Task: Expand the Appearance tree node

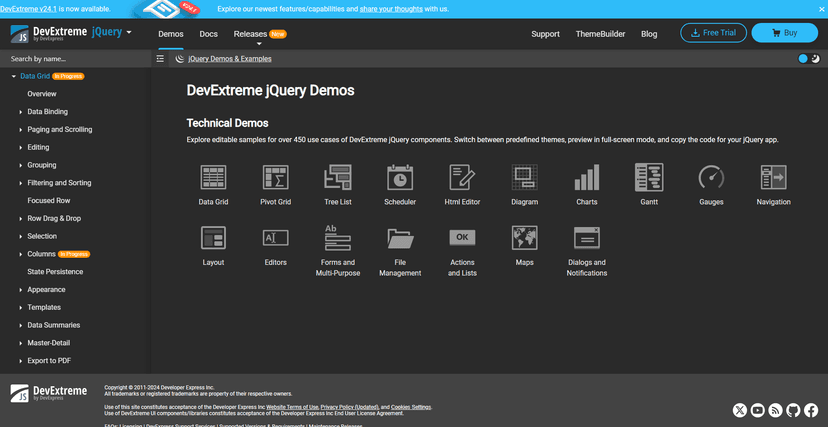Action: pyautogui.click(x=21, y=290)
